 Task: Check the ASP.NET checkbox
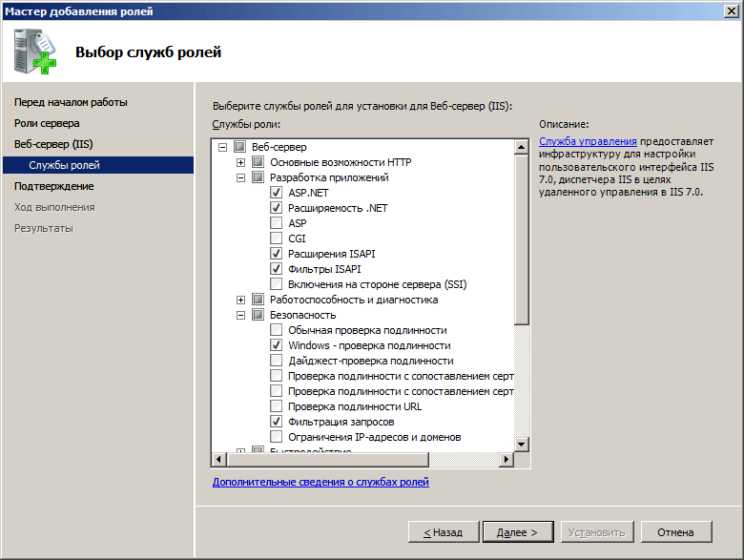(277, 193)
